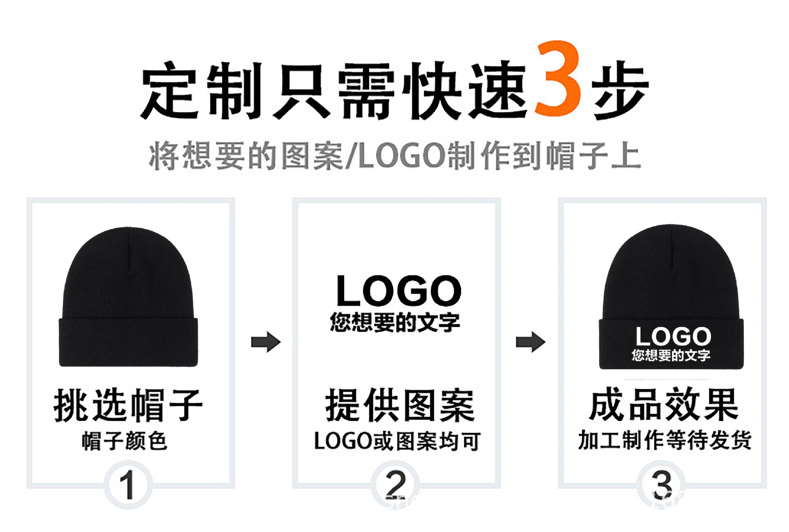Select the circled number 2 badge
Image resolution: width=789 pixels, height=532 pixels.
pos(396,485)
